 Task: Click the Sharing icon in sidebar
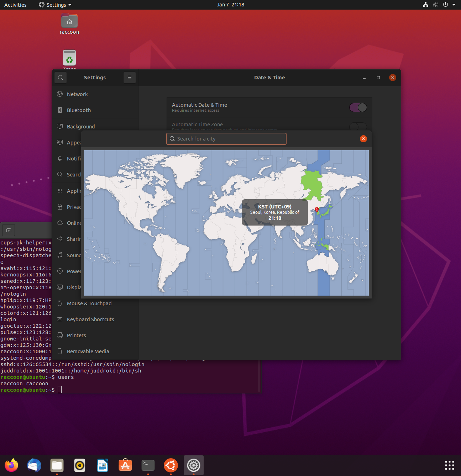pyautogui.click(x=60, y=239)
